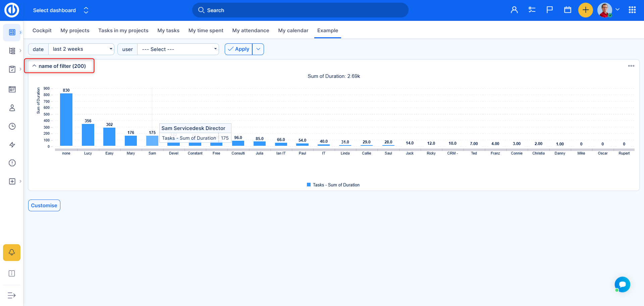The height and width of the screenshot is (306, 644).
Task: Click the lightning bolt sidebar icon
Action: 12,145
